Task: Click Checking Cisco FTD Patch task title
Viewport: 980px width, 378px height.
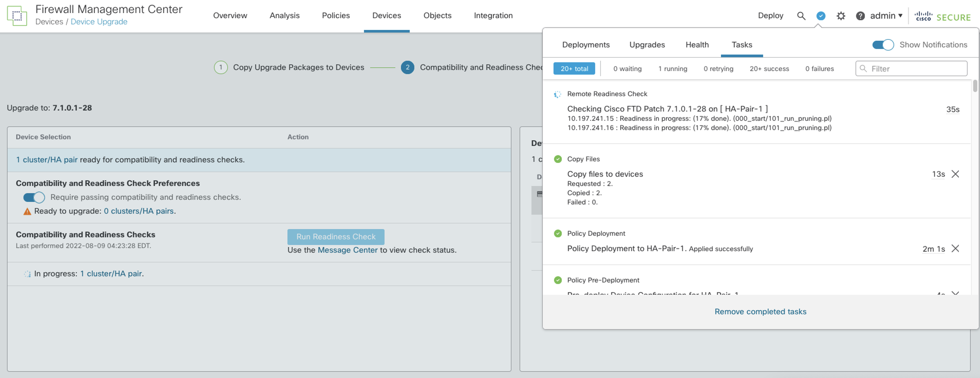Action: 667,109
